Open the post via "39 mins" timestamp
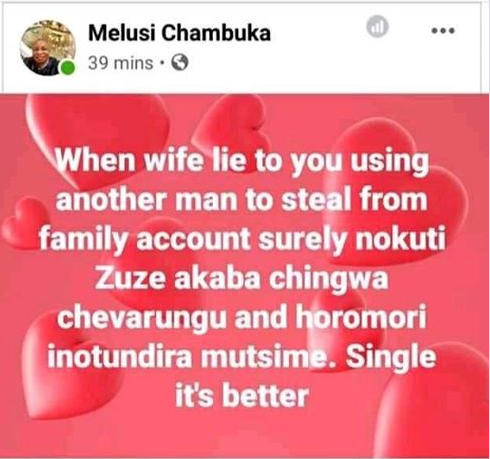 (x=120, y=63)
